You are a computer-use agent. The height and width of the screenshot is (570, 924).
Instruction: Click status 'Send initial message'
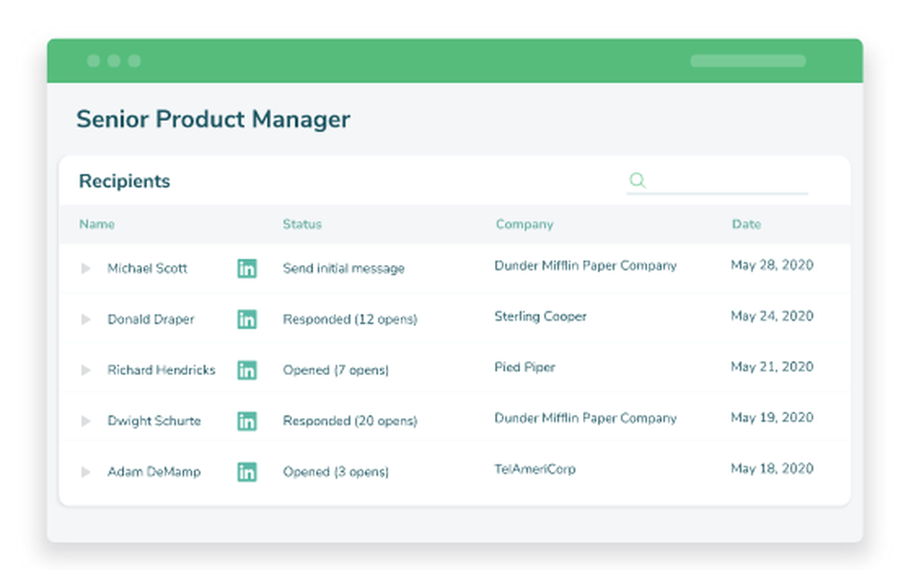pos(344,268)
